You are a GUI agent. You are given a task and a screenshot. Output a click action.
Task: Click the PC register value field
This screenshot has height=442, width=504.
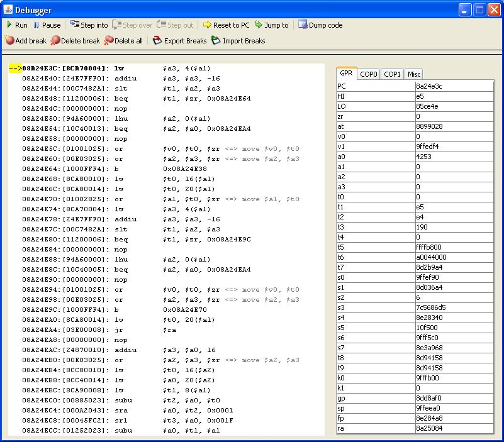[454, 86]
